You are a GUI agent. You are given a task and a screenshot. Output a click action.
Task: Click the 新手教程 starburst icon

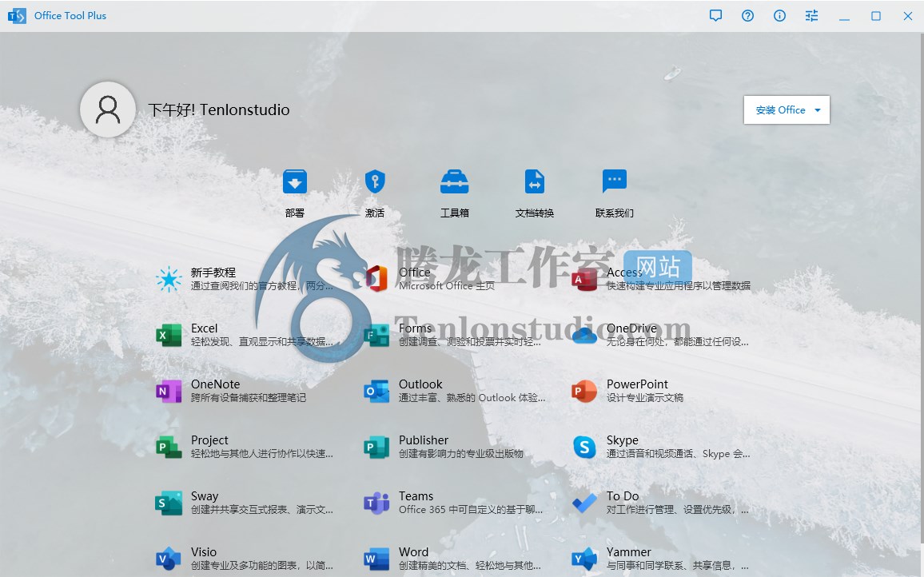169,279
